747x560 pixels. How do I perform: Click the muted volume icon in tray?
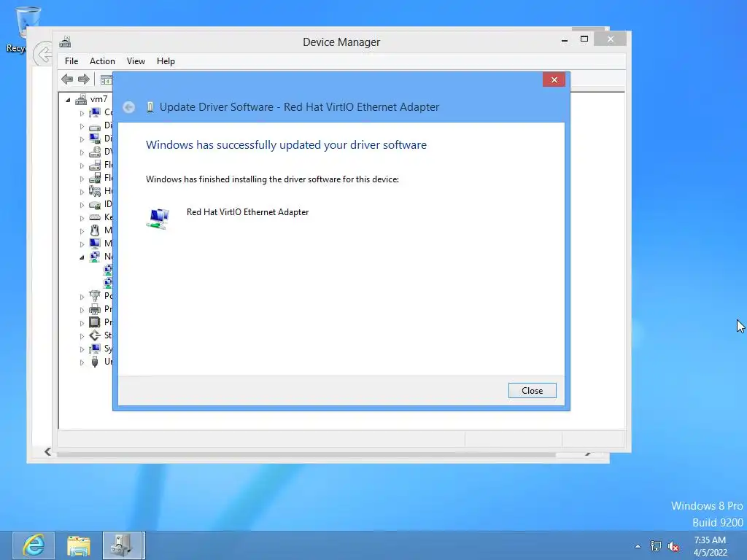click(673, 547)
